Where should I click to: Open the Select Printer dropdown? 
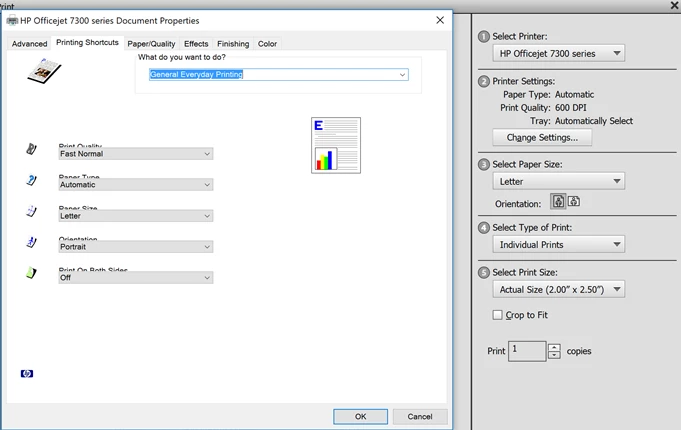559,53
